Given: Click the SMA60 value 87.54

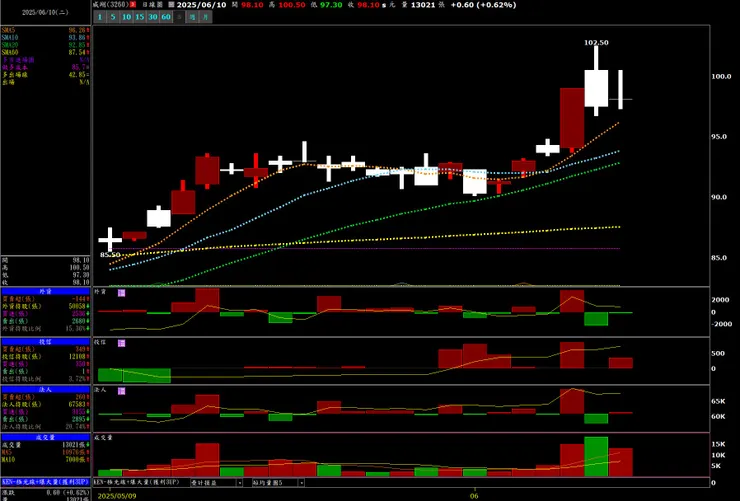Looking at the screenshot, I should 78,52.
